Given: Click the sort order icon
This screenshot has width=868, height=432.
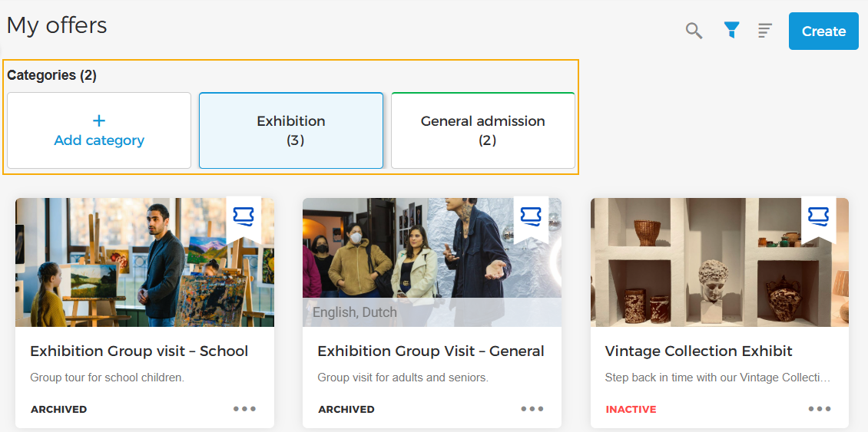Looking at the screenshot, I should pos(765,31).
